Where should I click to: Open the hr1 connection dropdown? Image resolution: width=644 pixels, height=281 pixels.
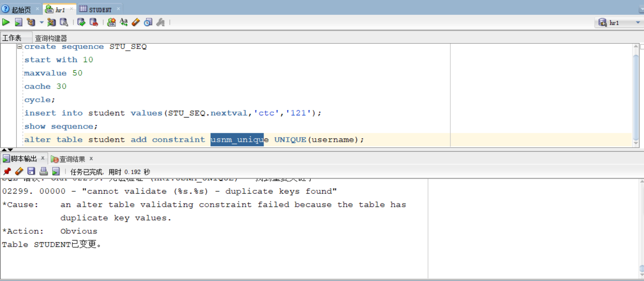638,23
